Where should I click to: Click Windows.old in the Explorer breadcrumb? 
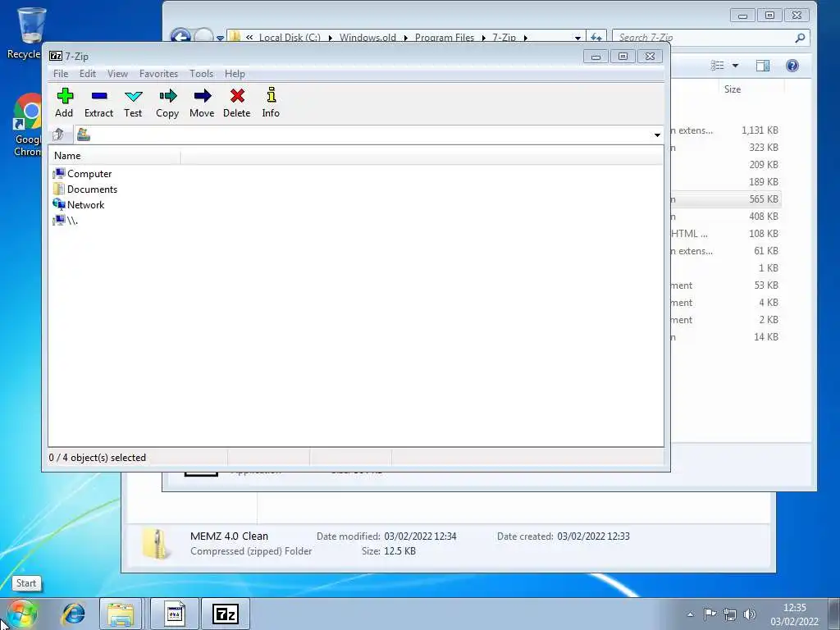point(367,38)
